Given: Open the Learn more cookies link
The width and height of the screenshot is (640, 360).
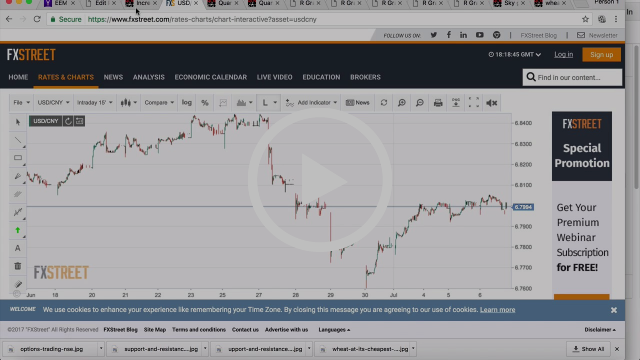Looking at the screenshot, I should [498, 310].
